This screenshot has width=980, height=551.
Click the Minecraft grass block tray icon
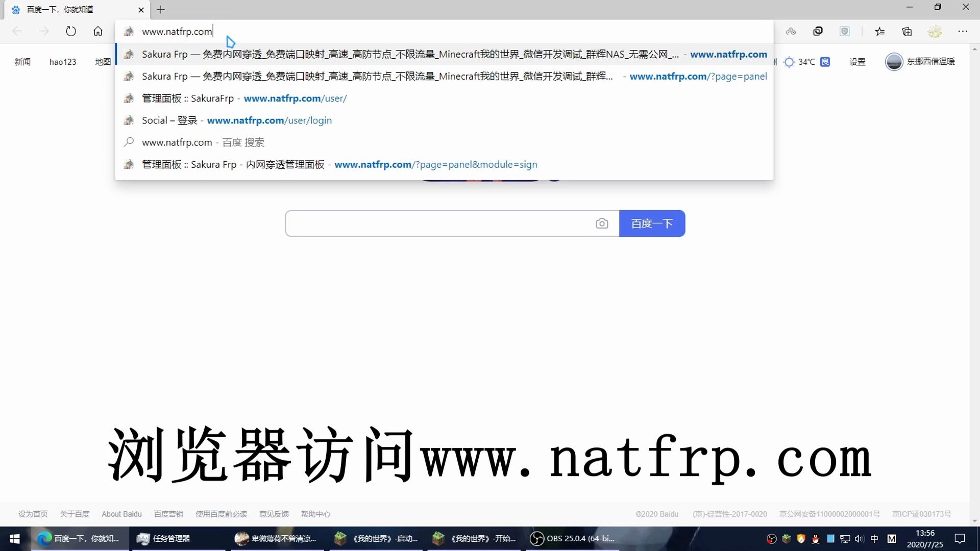click(x=787, y=539)
